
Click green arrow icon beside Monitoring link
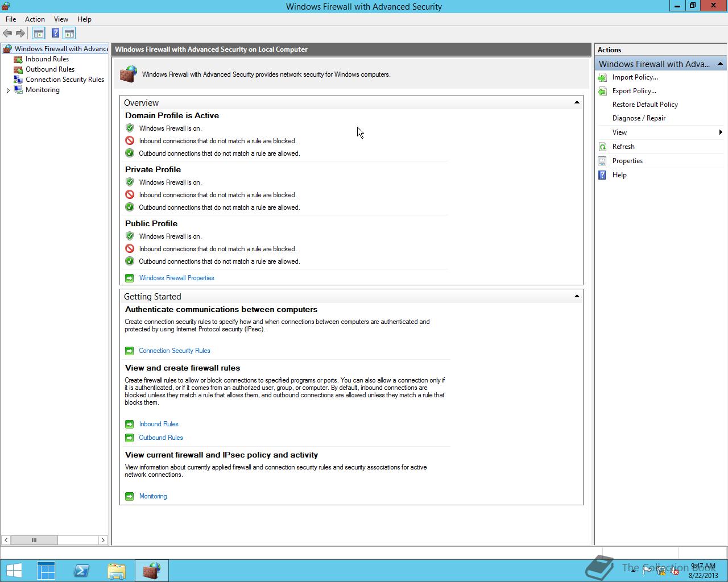point(130,496)
